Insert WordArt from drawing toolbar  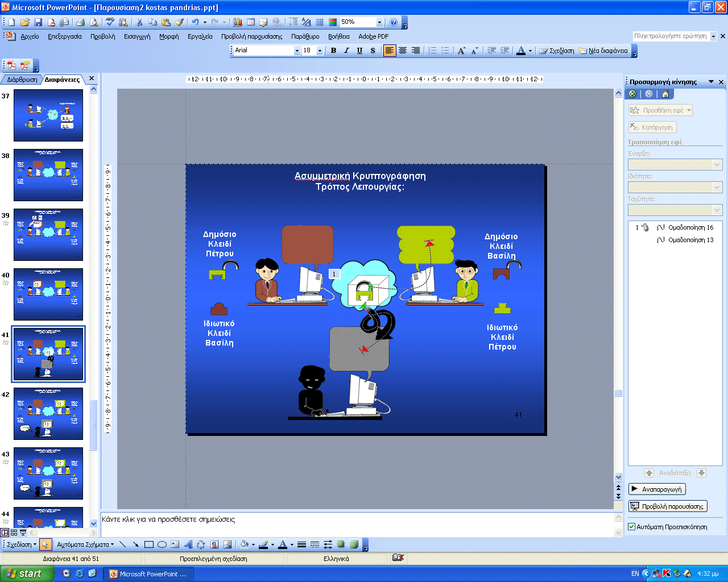point(188,544)
